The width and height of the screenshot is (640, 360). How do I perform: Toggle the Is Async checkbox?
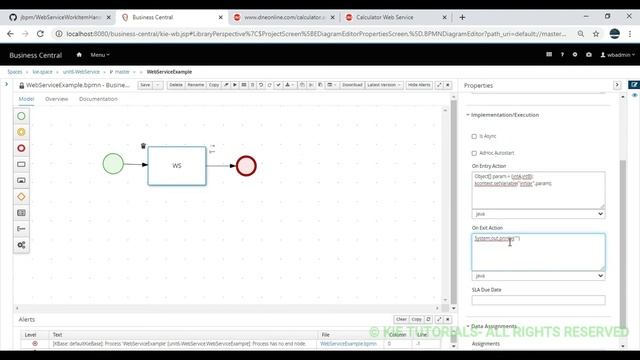(x=474, y=136)
